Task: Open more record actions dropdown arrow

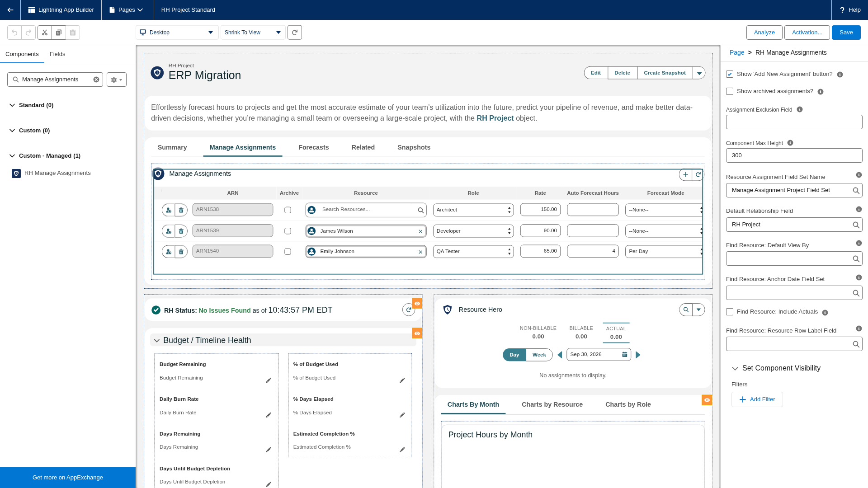Action: (x=699, y=73)
